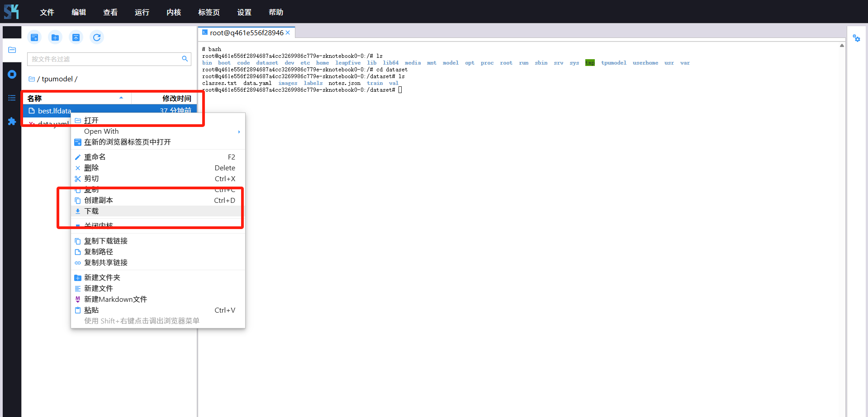The image size is (868, 417).
Task: Open the extension manager puzzle icon
Action: point(12,121)
